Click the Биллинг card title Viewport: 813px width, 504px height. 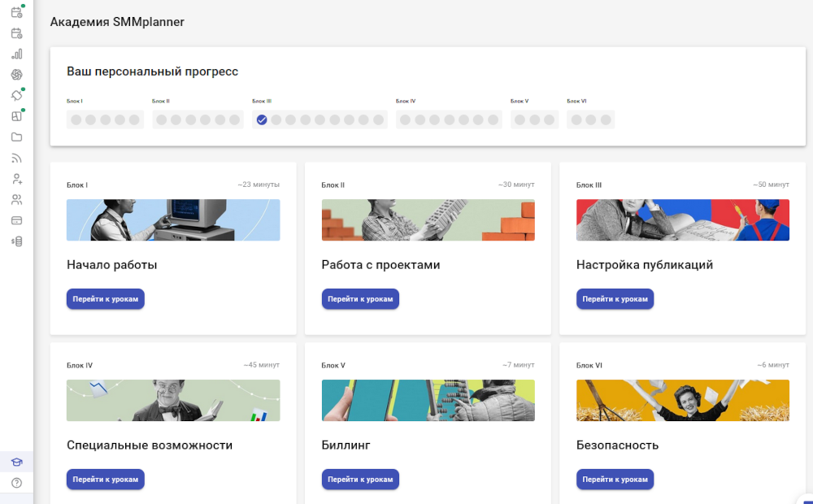(x=346, y=445)
